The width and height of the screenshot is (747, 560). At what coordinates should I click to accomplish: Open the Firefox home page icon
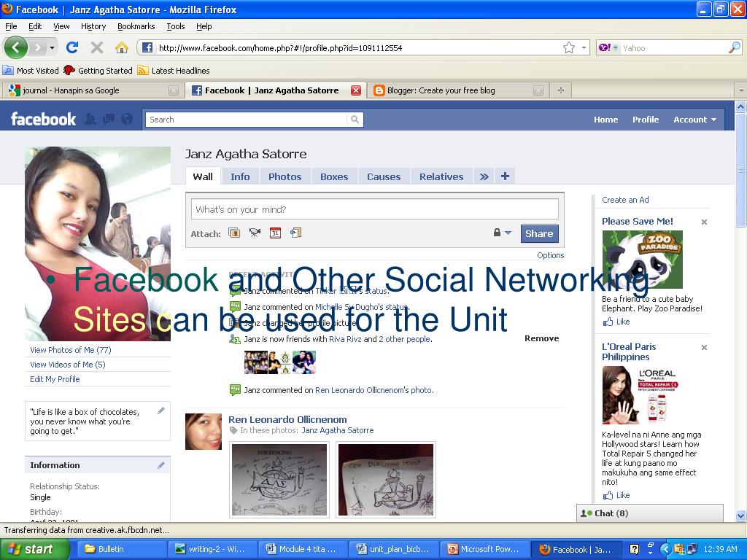pyautogui.click(x=122, y=47)
